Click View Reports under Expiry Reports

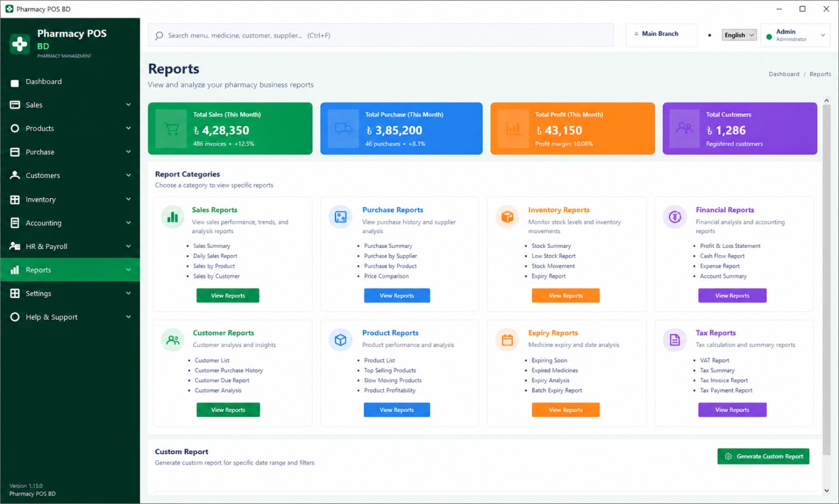coord(565,410)
